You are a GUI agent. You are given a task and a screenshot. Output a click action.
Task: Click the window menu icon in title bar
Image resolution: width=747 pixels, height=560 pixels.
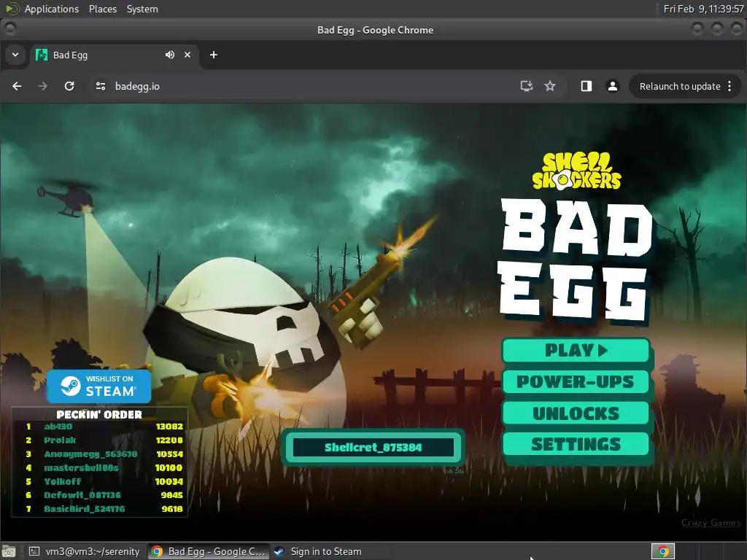pos(10,29)
